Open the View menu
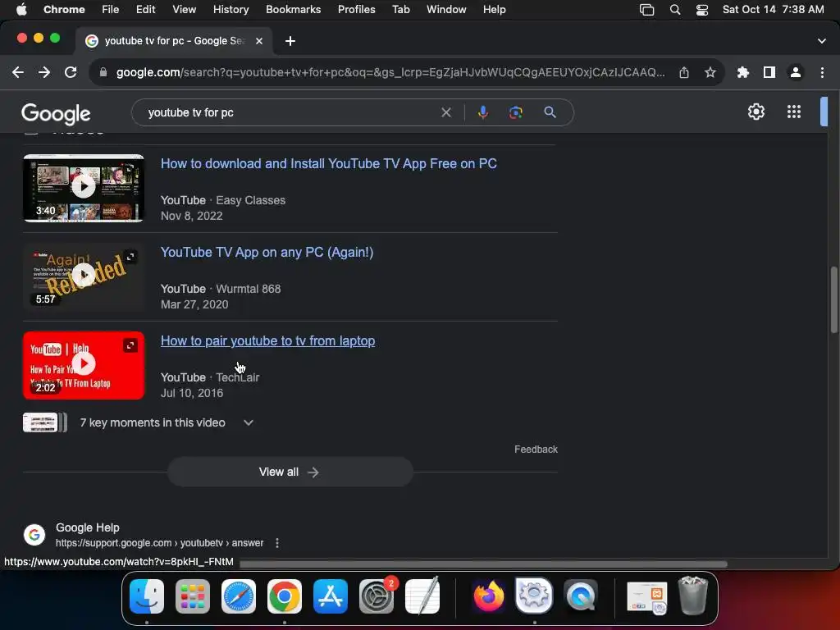This screenshot has height=630, width=840. (x=184, y=10)
